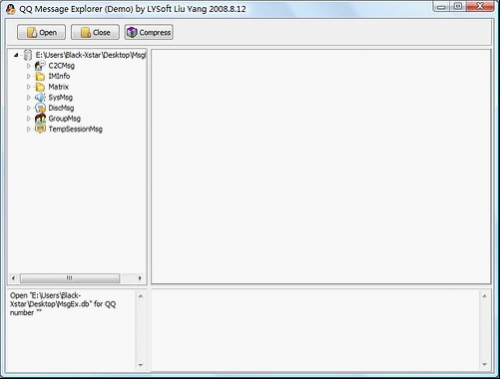This screenshot has height=379, width=500.
Task: Expand the DiscMsg tree node
Action: pyautogui.click(x=29, y=108)
